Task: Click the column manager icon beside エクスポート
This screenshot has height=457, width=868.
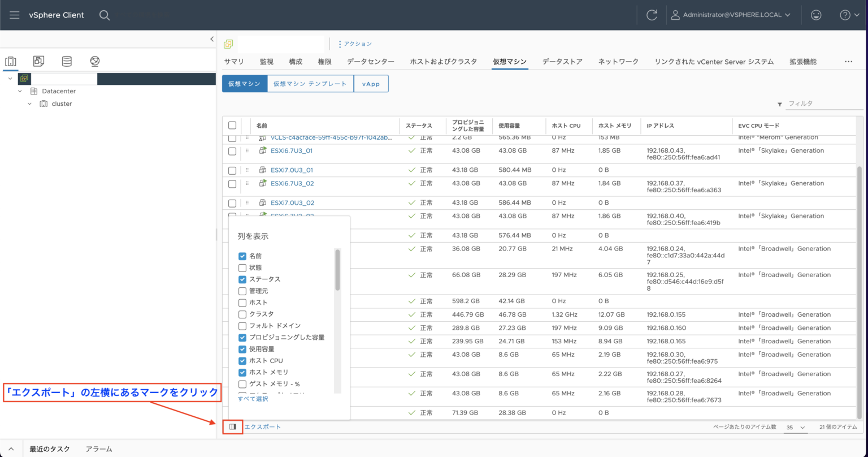Action: (x=232, y=427)
